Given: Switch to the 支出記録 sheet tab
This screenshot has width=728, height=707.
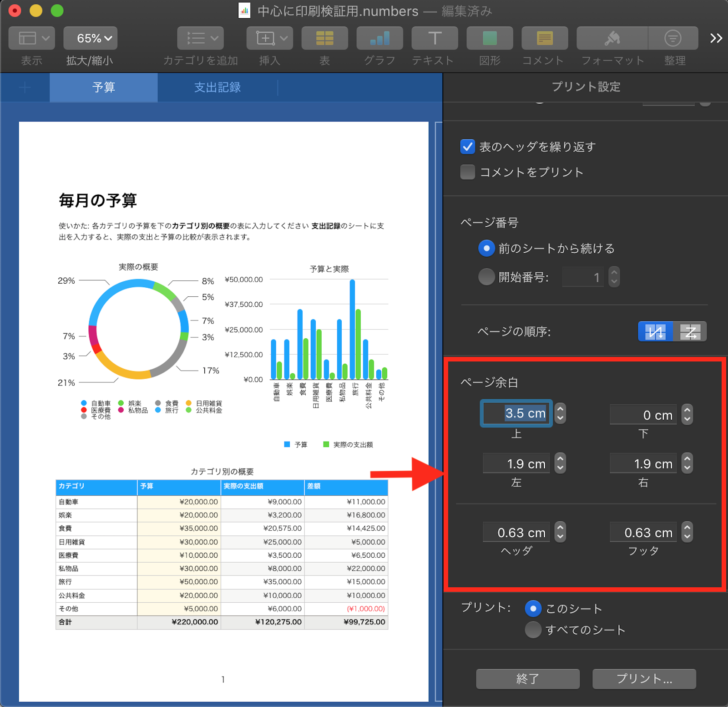Looking at the screenshot, I should pyautogui.click(x=217, y=87).
